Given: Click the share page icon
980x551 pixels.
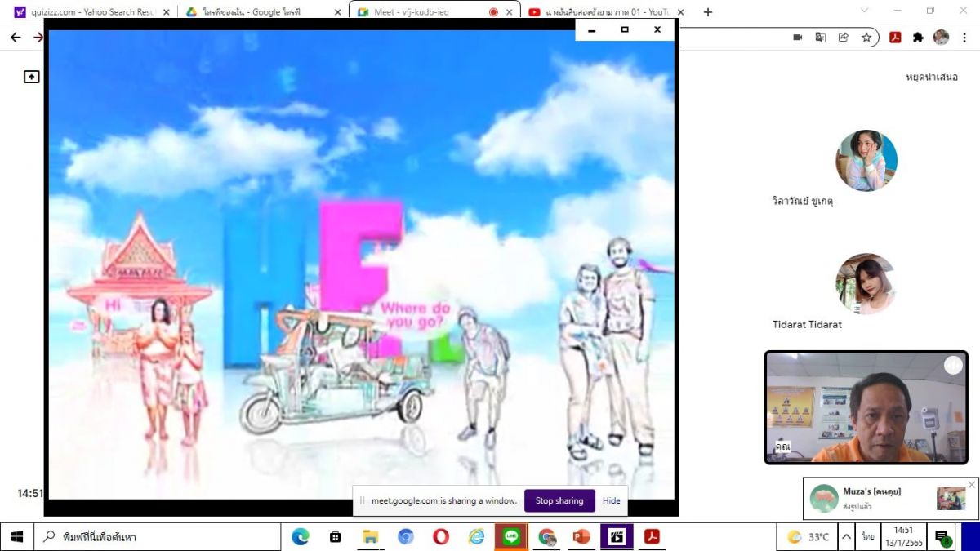Looking at the screenshot, I should [843, 38].
